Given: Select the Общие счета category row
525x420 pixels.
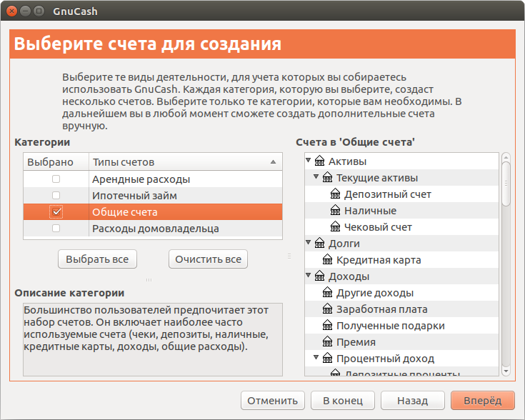Looking at the screenshot, I should point(153,211).
